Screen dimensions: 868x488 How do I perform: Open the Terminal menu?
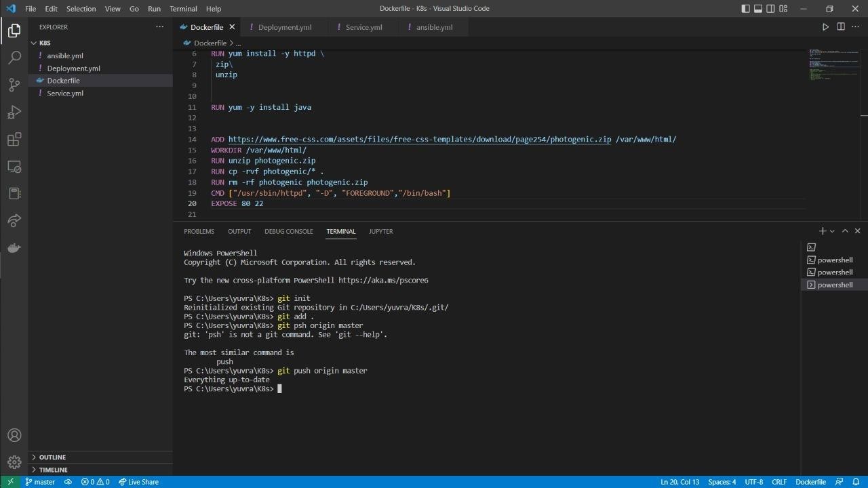pos(183,9)
